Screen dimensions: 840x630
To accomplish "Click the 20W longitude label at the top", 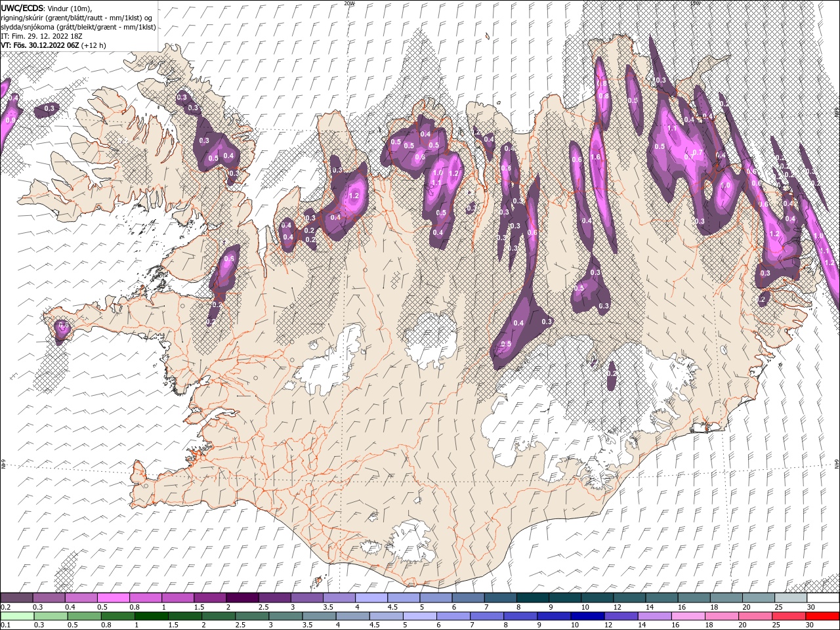I will (x=349, y=3).
